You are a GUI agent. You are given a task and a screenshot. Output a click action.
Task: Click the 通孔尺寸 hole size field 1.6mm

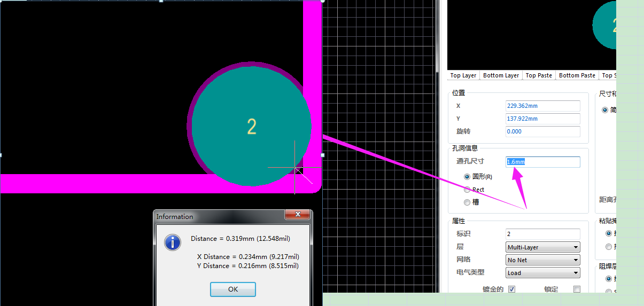(x=542, y=161)
